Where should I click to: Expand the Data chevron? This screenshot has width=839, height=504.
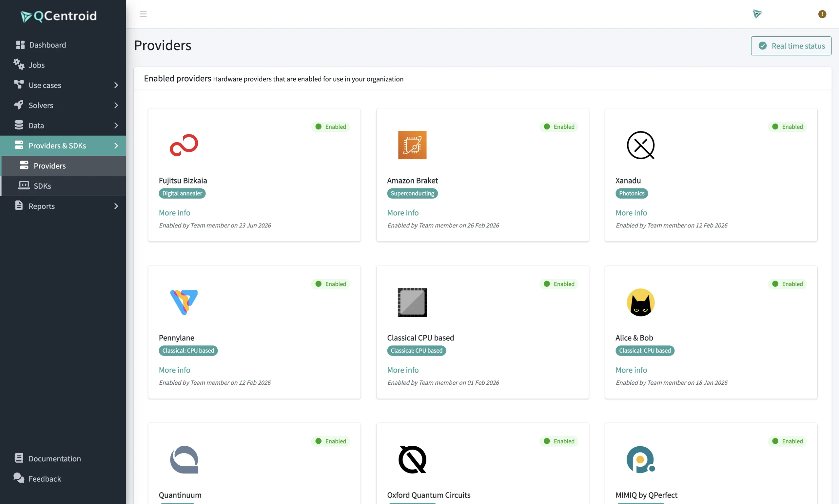(116, 125)
